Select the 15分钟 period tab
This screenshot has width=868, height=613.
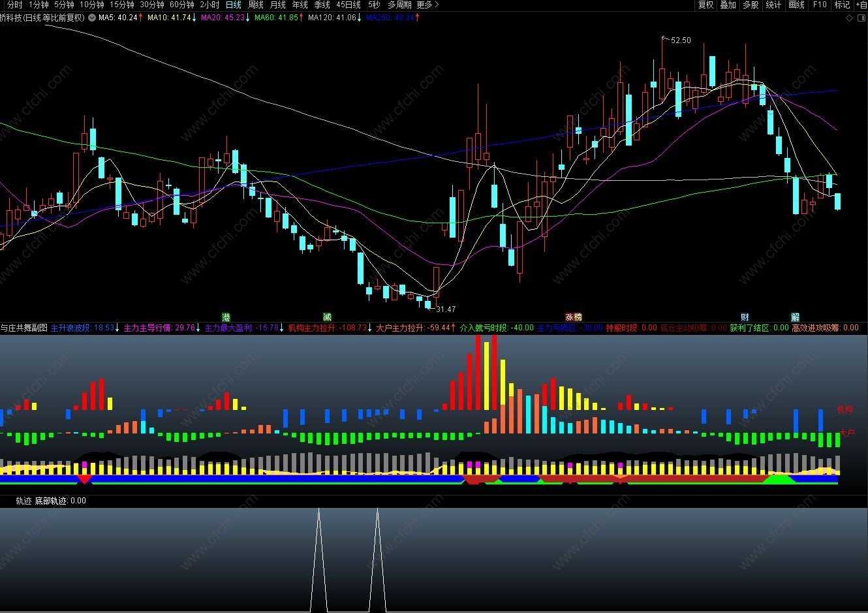pyautogui.click(x=122, y=5)
